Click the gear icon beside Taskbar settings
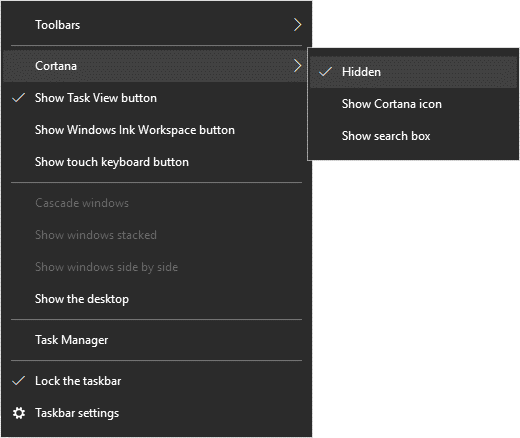This screenshot has width=520, height=438. (x=19, y=413)
